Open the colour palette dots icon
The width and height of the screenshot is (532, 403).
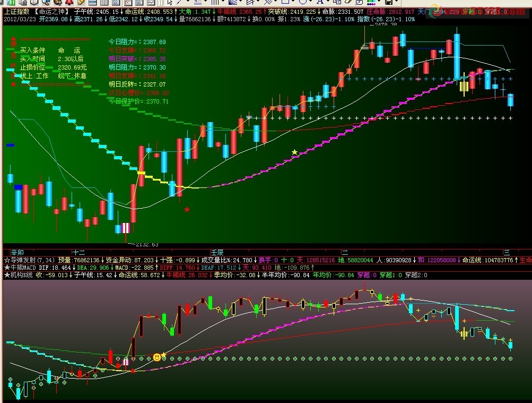pyautogui.click(x=371, y=2)
